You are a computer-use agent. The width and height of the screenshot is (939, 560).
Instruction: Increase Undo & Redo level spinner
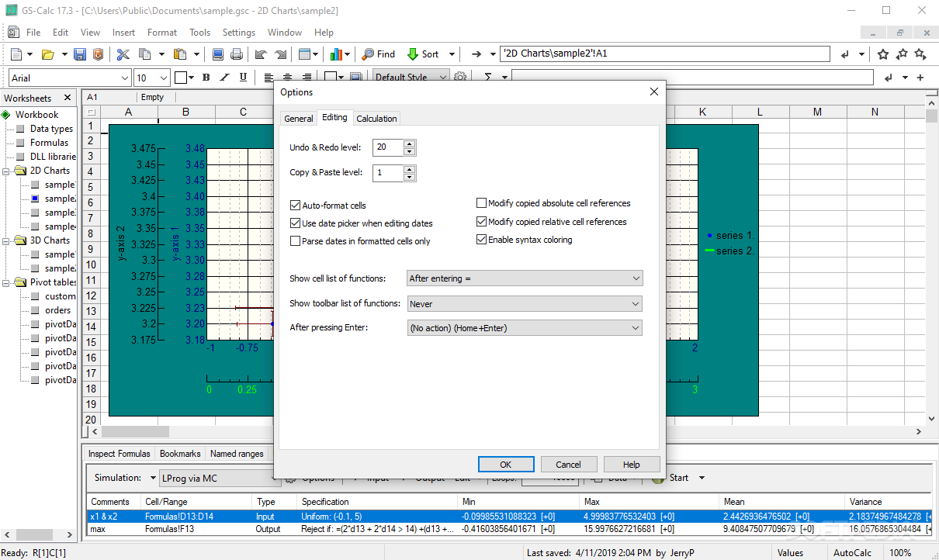[x=410, y=143]
